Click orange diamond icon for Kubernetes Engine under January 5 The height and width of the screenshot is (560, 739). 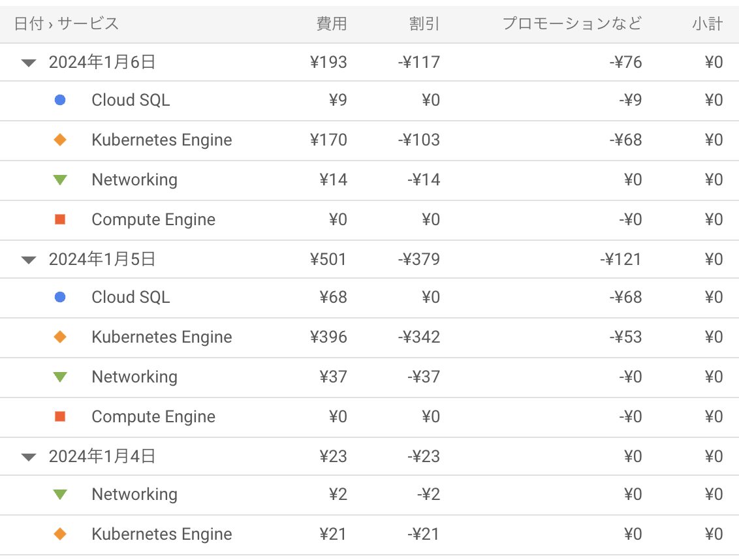(x=60, y=337)
